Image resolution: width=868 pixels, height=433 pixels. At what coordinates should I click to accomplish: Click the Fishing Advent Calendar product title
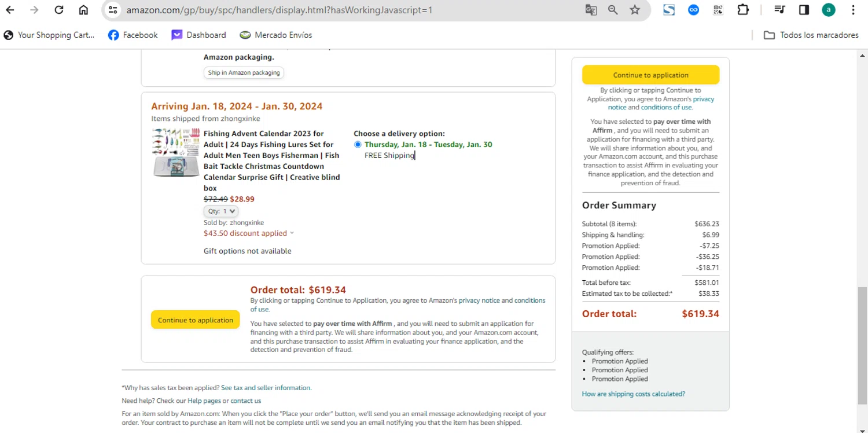(x=271, y=161)
